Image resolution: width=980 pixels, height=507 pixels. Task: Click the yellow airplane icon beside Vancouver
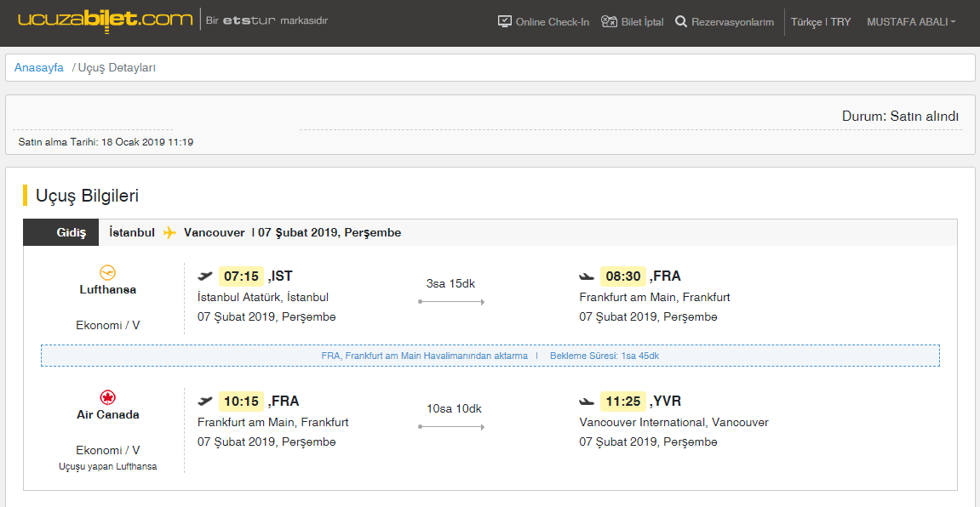[x=169, y=232]
